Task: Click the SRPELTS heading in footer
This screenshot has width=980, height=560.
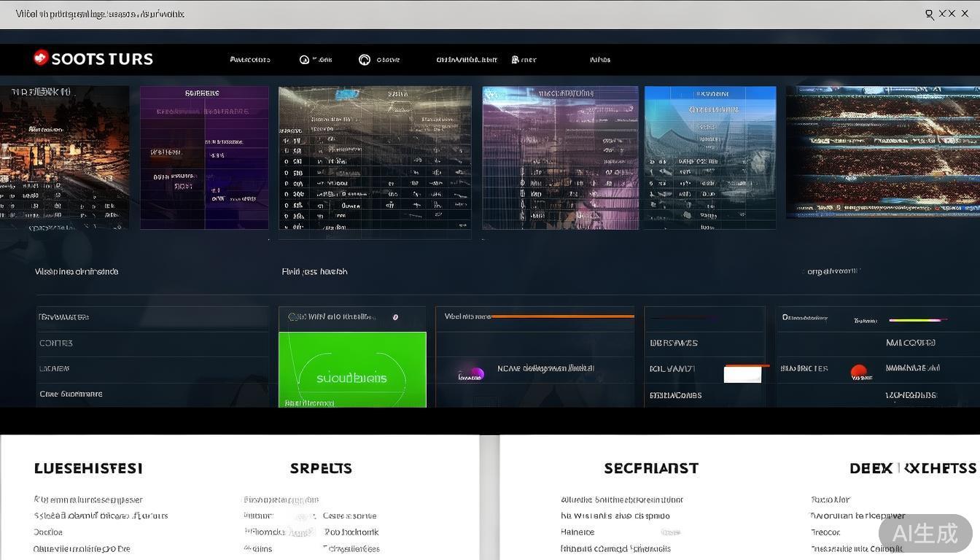Action: pyautogui.click(x=321, y=468)
